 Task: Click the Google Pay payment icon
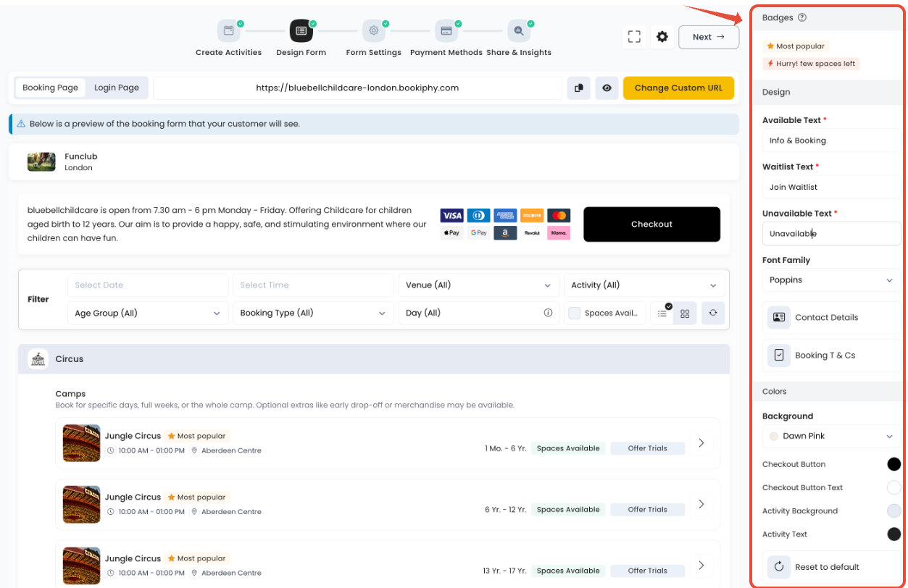[478, 233]
